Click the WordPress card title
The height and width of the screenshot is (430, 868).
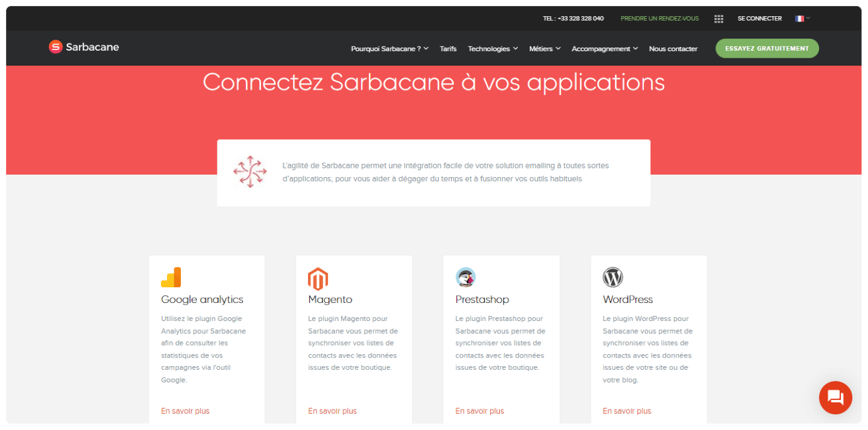(627, 299)
